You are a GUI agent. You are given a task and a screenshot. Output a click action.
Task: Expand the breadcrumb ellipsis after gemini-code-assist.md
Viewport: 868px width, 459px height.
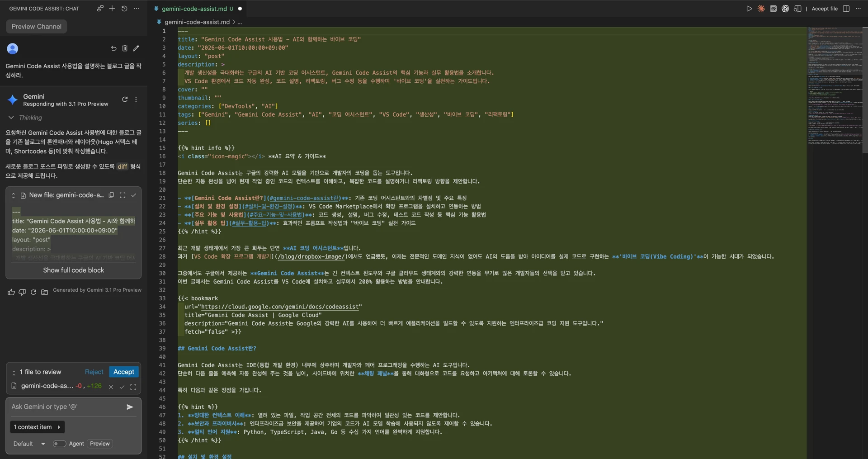tap(240, 22)
